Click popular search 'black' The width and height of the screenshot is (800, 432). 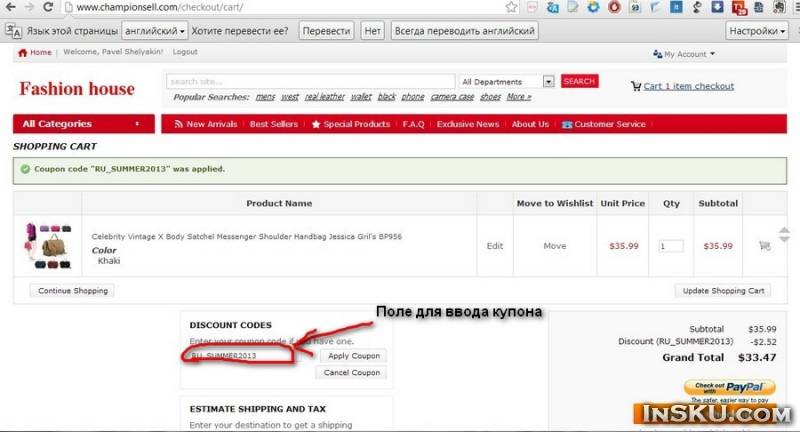click(x=387, y=97)
